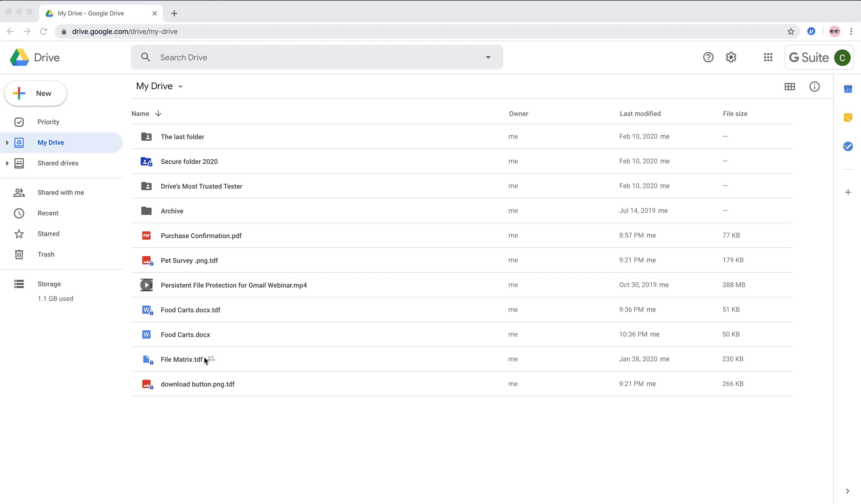Screen dimensions: 861x504
Task: Open Shared with me
Action: point(61,192)
